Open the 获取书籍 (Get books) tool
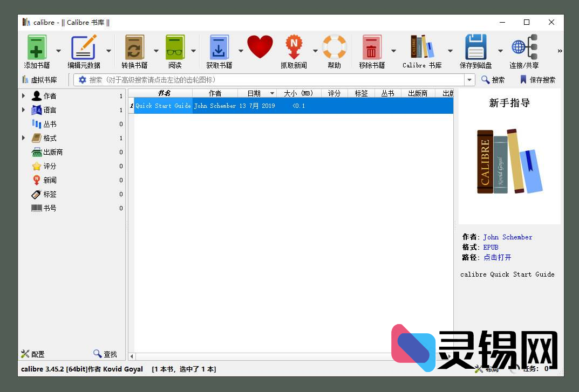This screenshot has height=392, width=579. pos(219,47)
